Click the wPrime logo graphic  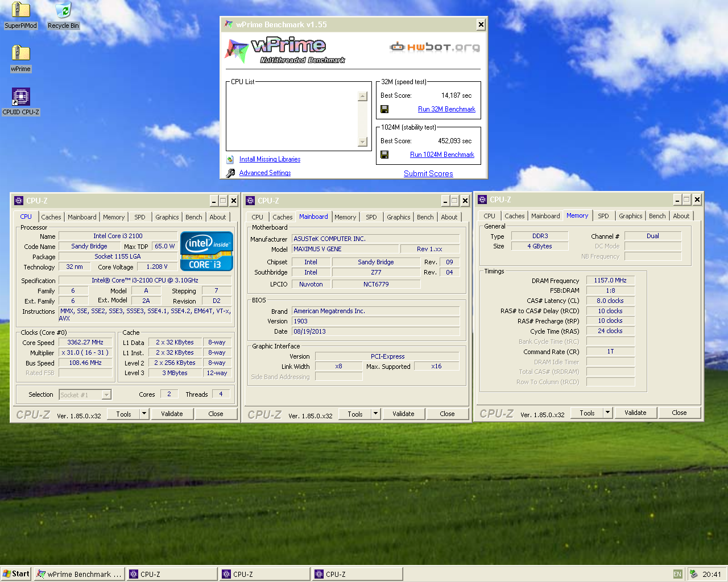(284, 50)
